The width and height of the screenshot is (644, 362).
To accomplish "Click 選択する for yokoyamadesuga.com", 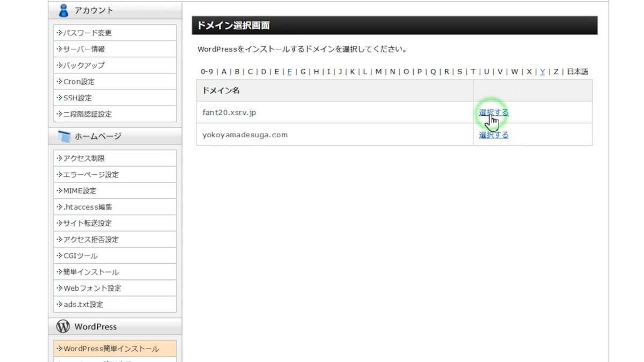I will tap(494, 135).
